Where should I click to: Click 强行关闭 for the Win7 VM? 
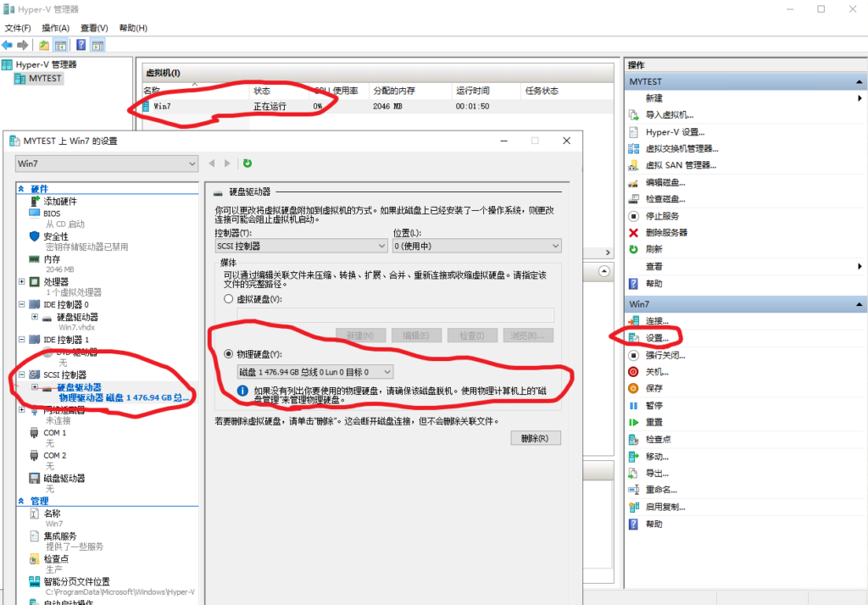coord(665,355)
